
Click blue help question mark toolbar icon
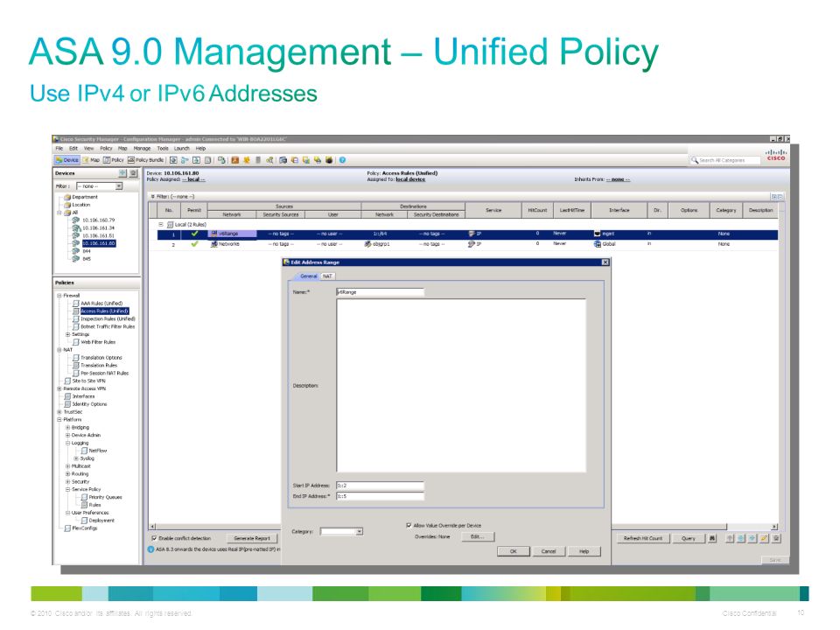pyautogui.click(x=342, y=160)
